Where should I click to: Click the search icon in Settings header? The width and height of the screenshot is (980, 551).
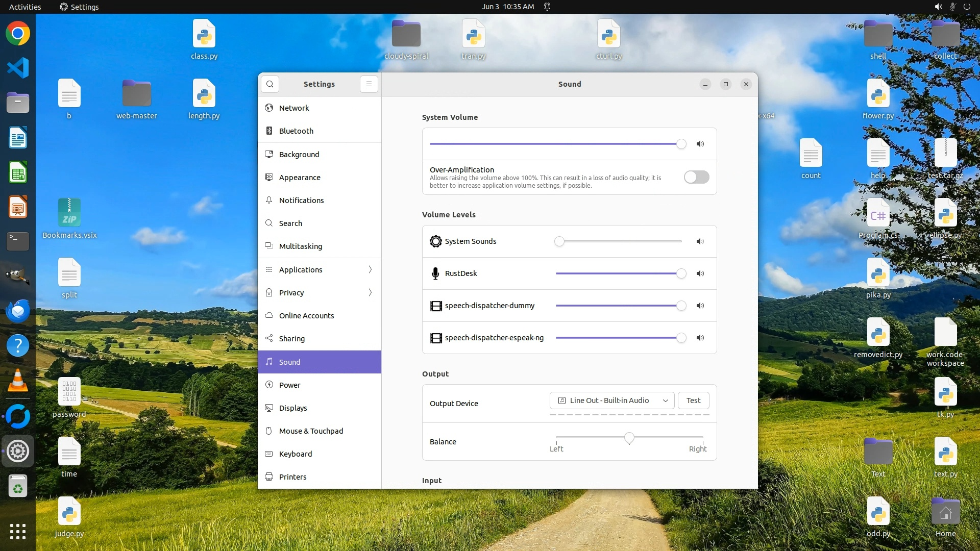(270, 84)
